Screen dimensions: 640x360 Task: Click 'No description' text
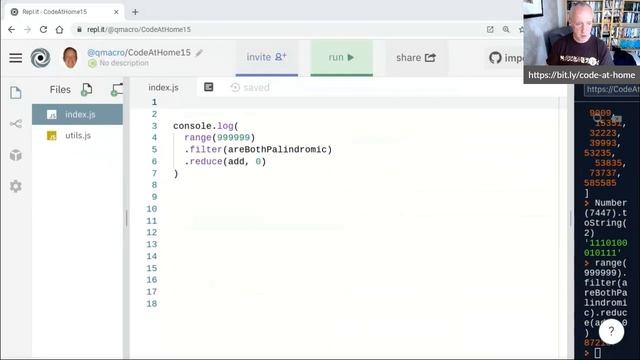tap(124, 63)
